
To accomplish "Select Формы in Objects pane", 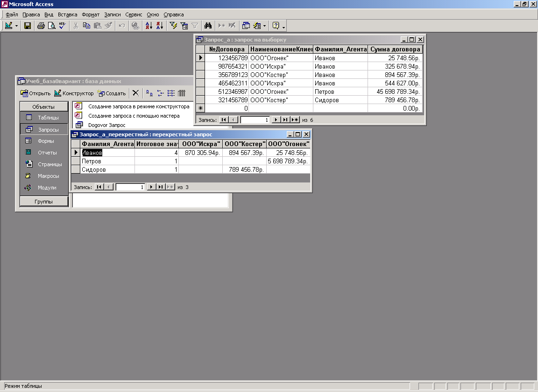I will pos(44,141).
